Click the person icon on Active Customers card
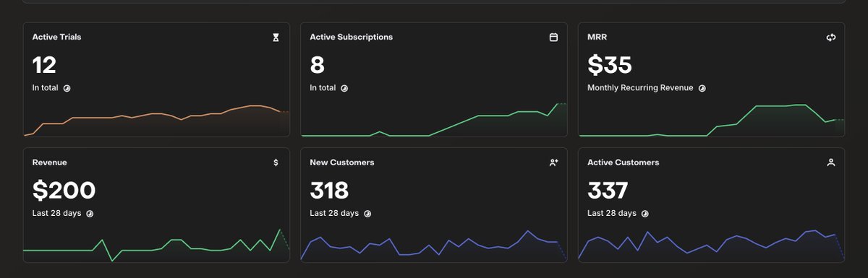868x278 pixels. click(831, 163)
